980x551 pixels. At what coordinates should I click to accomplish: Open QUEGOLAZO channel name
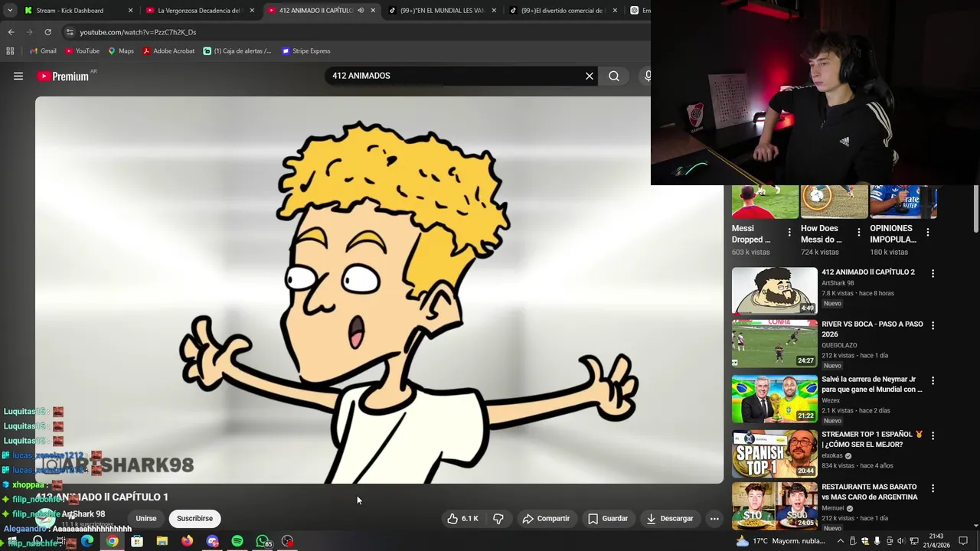tap(841, 345)
